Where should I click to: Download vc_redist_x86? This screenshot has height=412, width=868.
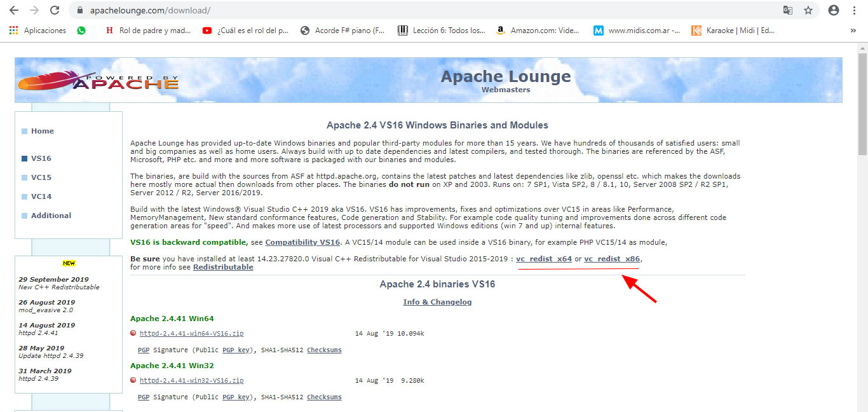(x=612, y=259)
